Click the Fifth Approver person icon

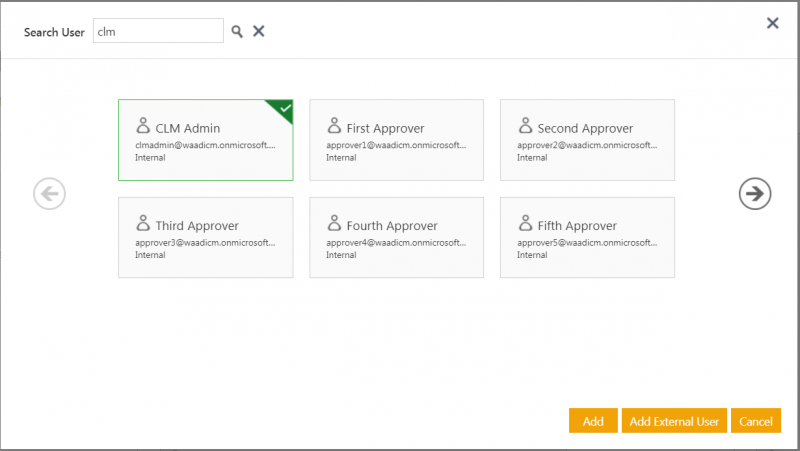[x=525, y=224]
